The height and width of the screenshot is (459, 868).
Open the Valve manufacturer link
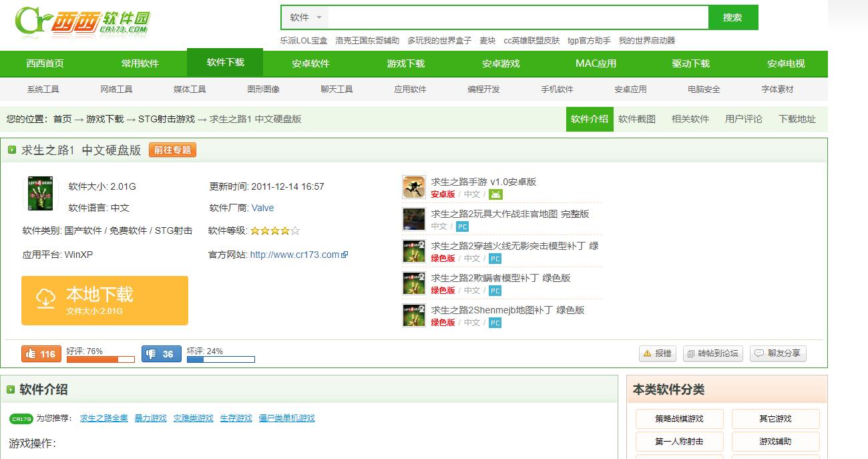(x=262, y=208)
